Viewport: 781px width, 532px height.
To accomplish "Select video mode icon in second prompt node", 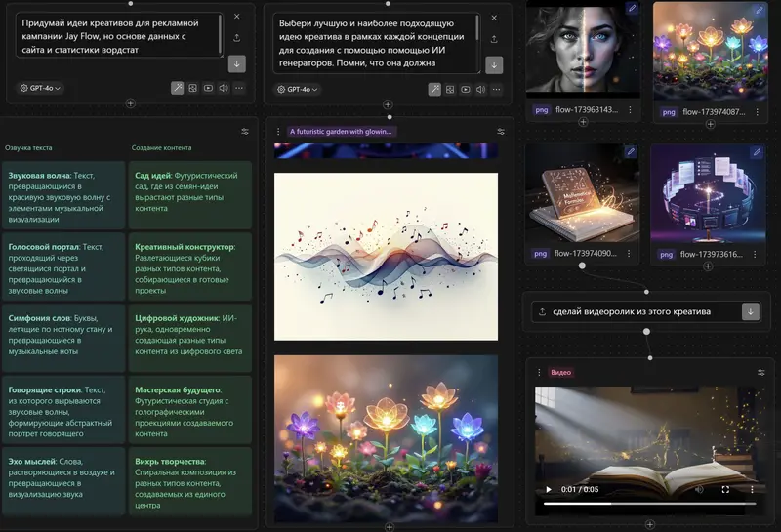I will pyautogui.click(x=466, y=89).
